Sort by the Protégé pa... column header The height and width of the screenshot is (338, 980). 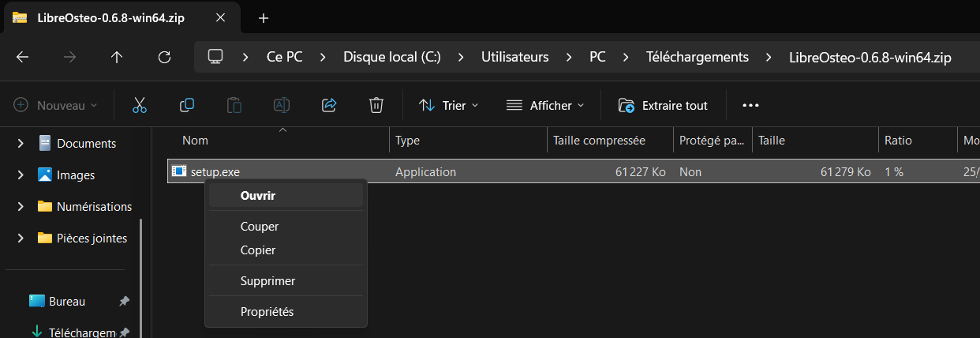click(712, 141)
